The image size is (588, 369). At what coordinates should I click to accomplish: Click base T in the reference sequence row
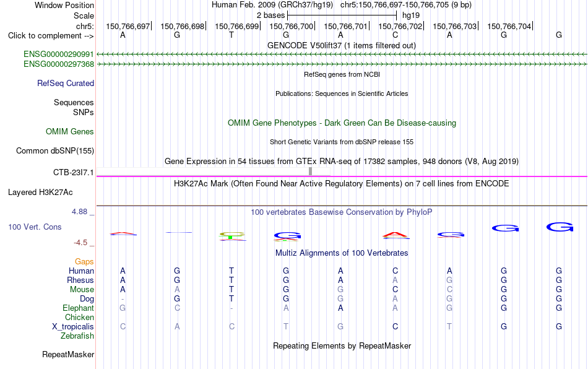click(231, 35)
